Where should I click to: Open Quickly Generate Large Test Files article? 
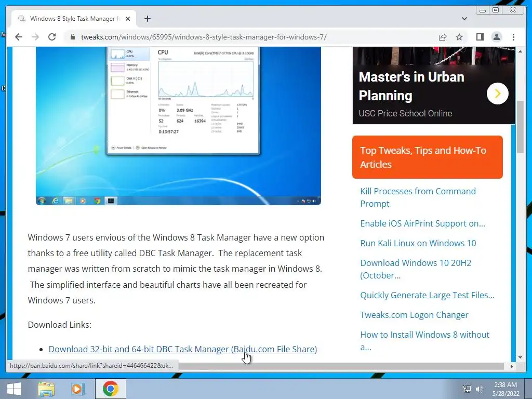coord(427,295)
